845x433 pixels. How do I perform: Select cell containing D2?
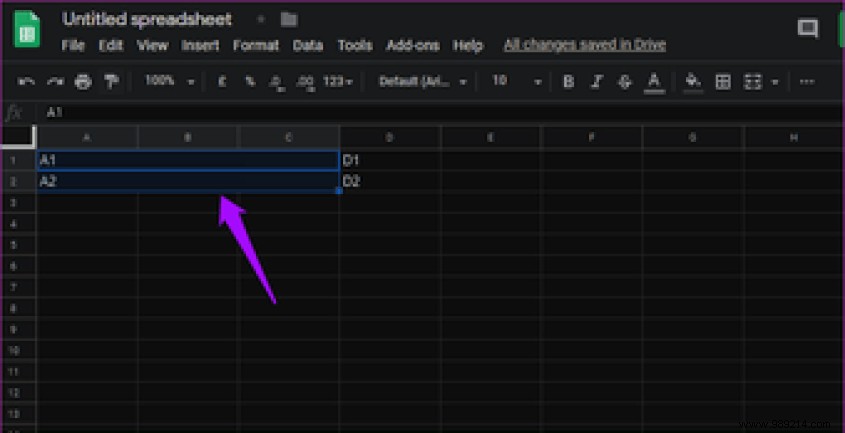tap(390, 181)
